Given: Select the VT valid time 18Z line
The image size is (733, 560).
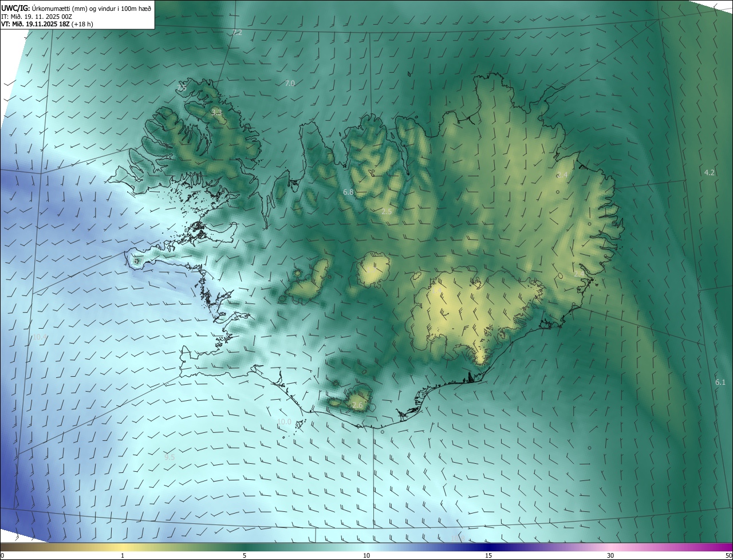Looking at the screenshot, I should point(47,25).
